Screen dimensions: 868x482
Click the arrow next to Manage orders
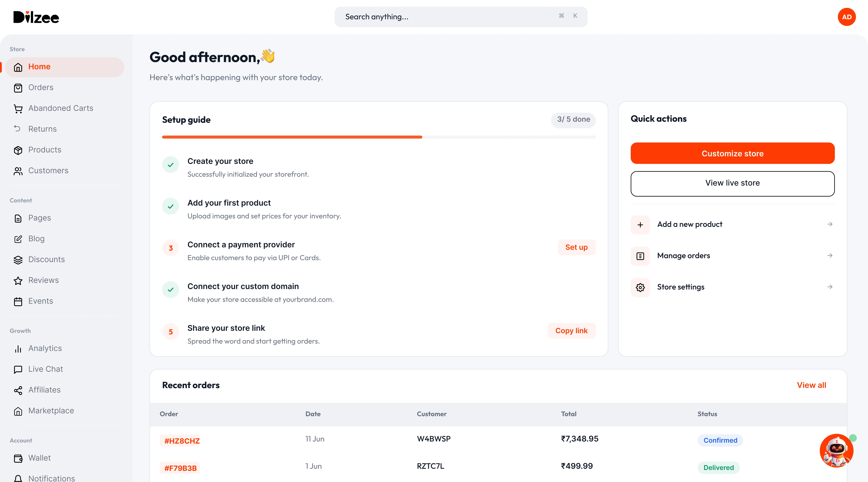click(x=830, y=256)
